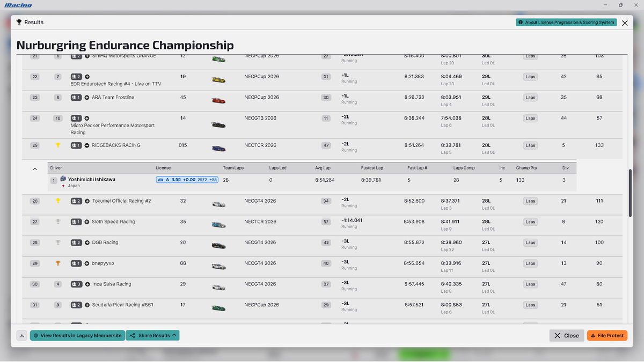Click the download results icon
The width and height of the screenshot is (644, 362).
(x=22, y=335)
